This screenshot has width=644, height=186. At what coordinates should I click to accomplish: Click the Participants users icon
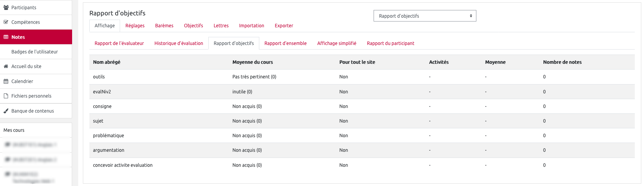(6, 7)
